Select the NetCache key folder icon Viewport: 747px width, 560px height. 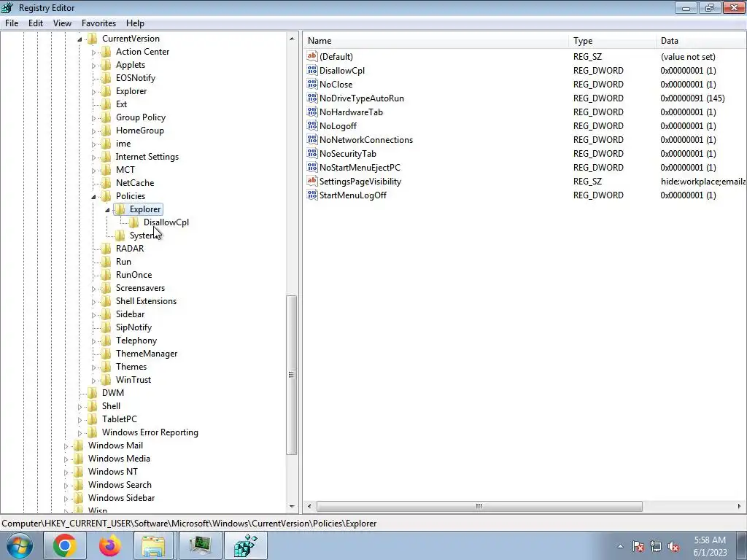click(x=107, y=183)
